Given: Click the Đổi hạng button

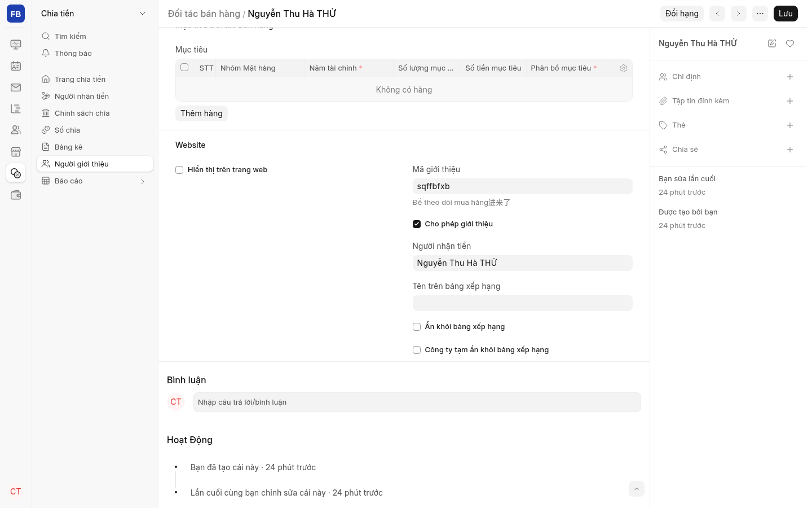Looking at the screenshot, I should [682, 14].
